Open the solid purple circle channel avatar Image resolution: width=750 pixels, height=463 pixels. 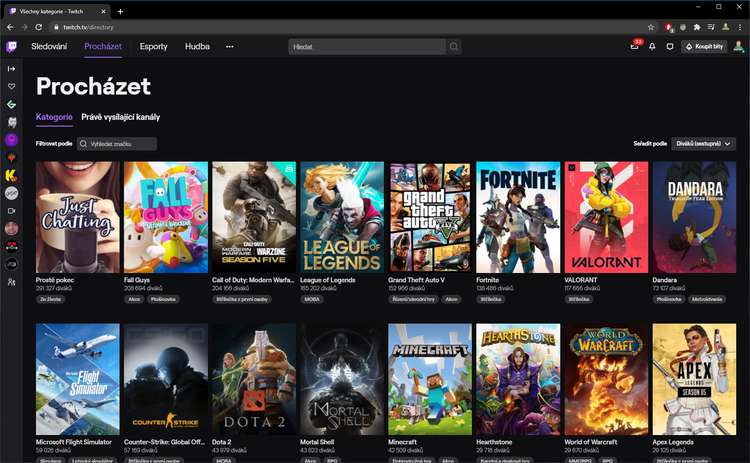(x=11, y=140)
